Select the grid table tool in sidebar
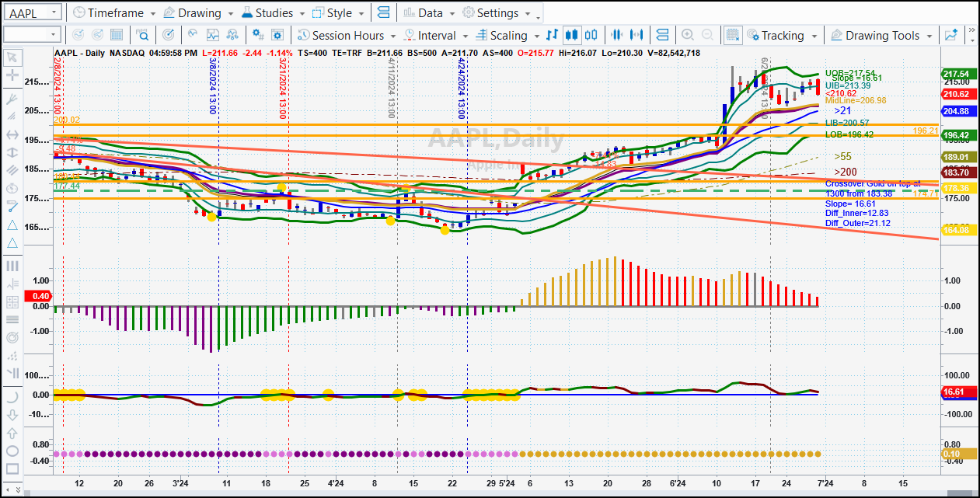 pos(12,301)
